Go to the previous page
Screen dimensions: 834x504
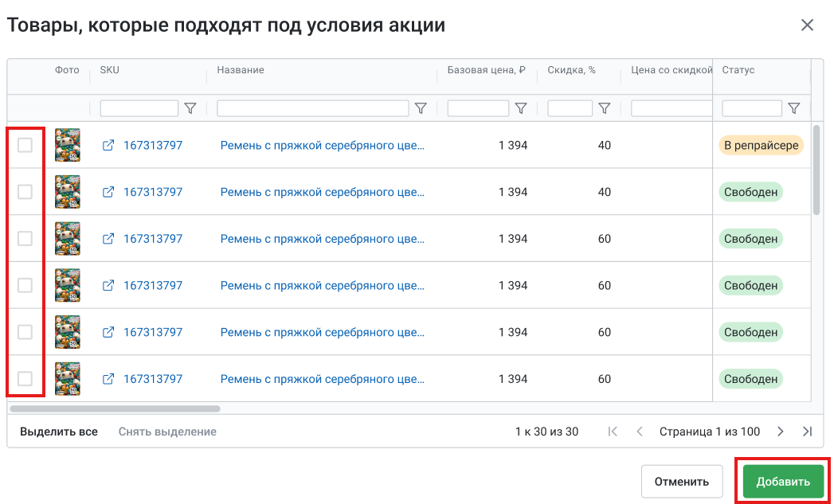coord(640,432)
